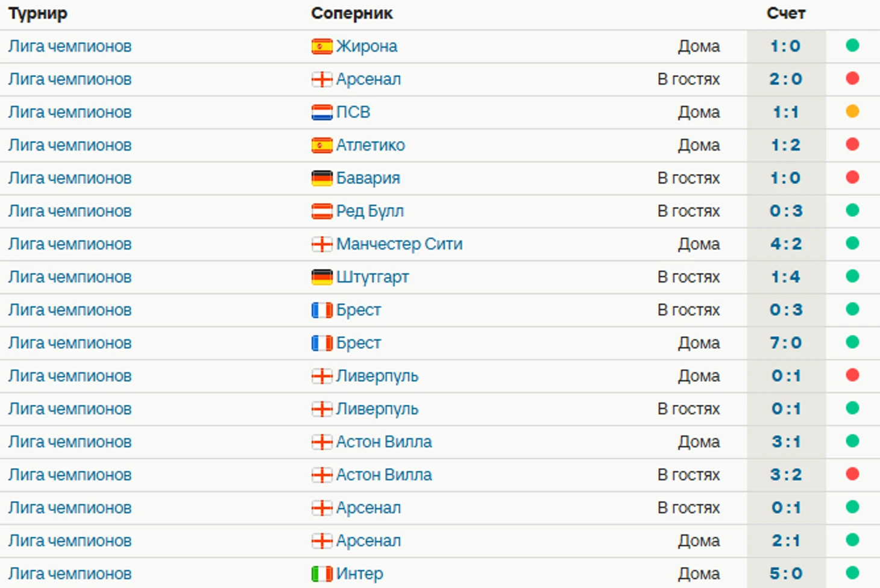The height and width of the screenshot is (588, 880).
Task: Click the Austrian flag beside Ред Булл
Action: pyautogui.click(x=322, y=211)
